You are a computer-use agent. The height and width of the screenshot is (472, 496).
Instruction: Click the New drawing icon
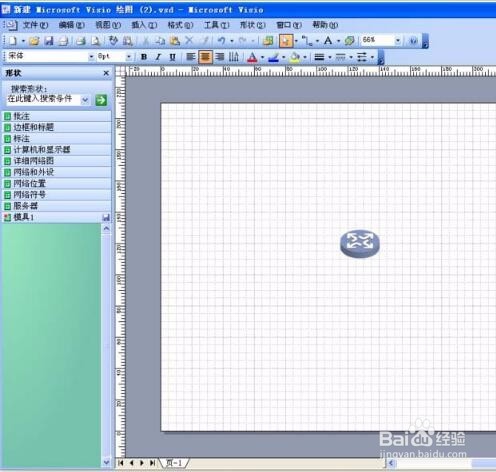pos(13,41)
